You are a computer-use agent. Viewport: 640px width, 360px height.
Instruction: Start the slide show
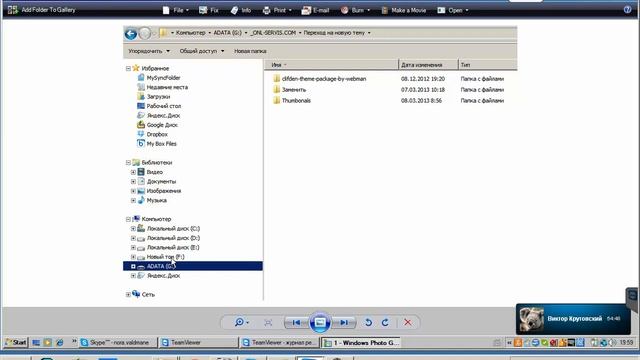320,322
